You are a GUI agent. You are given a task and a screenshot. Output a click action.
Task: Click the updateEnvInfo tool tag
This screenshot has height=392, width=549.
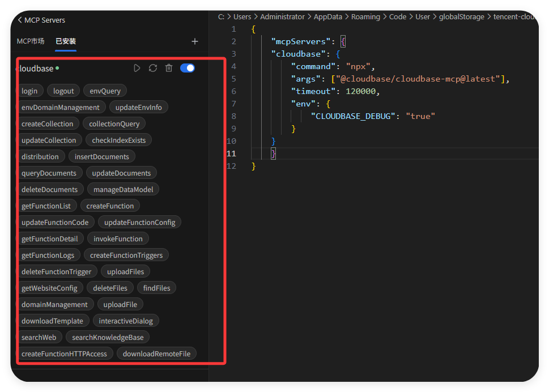pyautogui.click(x=139, y=108)
